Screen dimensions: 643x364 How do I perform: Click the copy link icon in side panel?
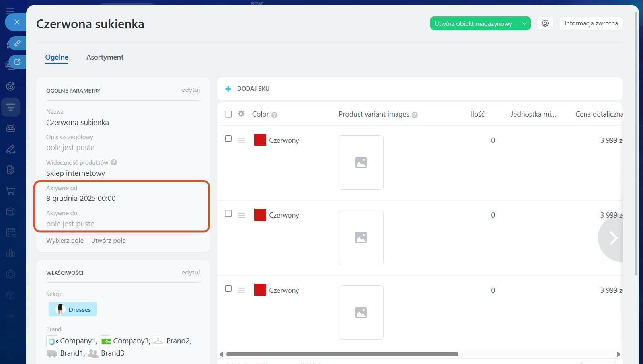coord(18,43)
